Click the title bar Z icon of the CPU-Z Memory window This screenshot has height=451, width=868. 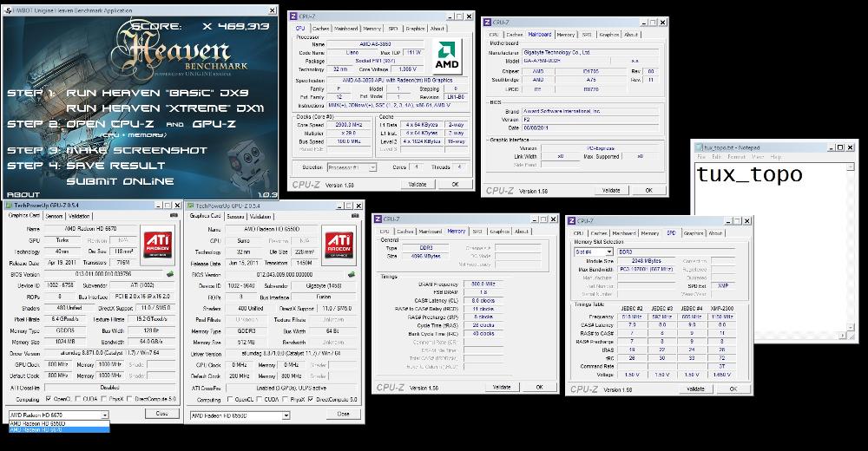coord(378,219)
